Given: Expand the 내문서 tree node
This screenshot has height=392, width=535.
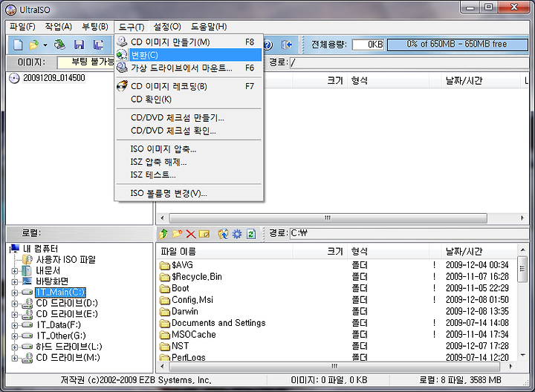Looking at the screenshot, I should [x=14, y=271].
